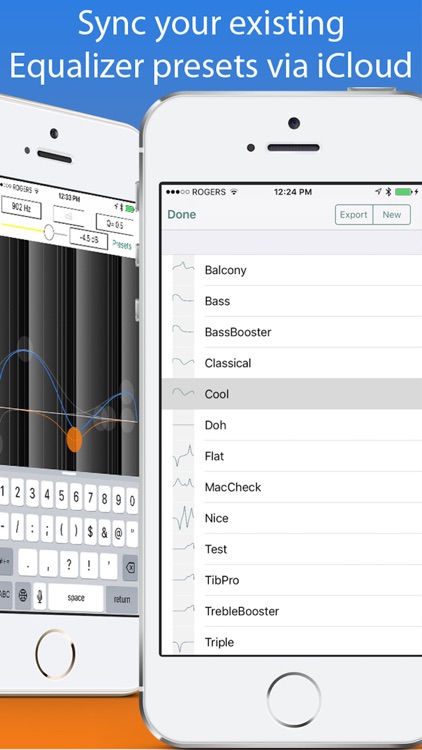Tap the @ key on keyboard
422x750 pixels.
[x=119, y=534]
